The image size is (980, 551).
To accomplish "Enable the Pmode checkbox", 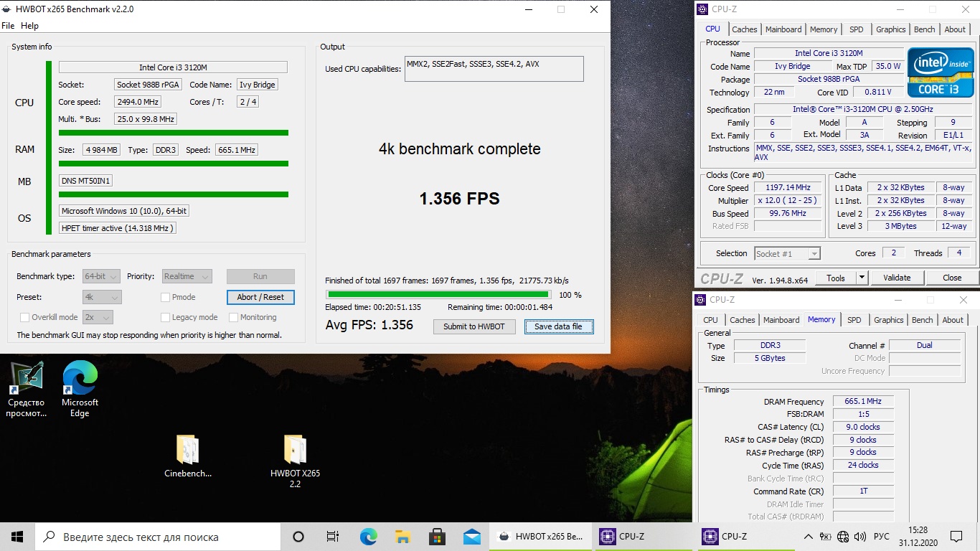I will (x=166, y=297).
